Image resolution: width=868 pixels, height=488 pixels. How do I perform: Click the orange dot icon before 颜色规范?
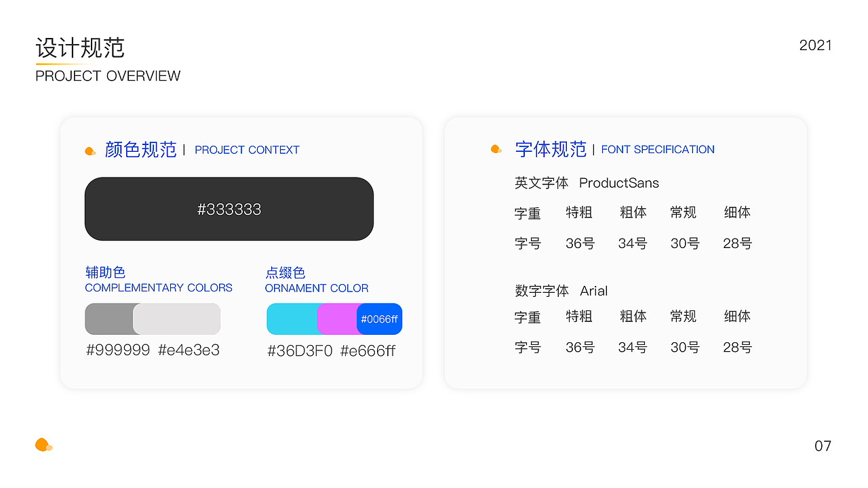(x=90, y=150)
